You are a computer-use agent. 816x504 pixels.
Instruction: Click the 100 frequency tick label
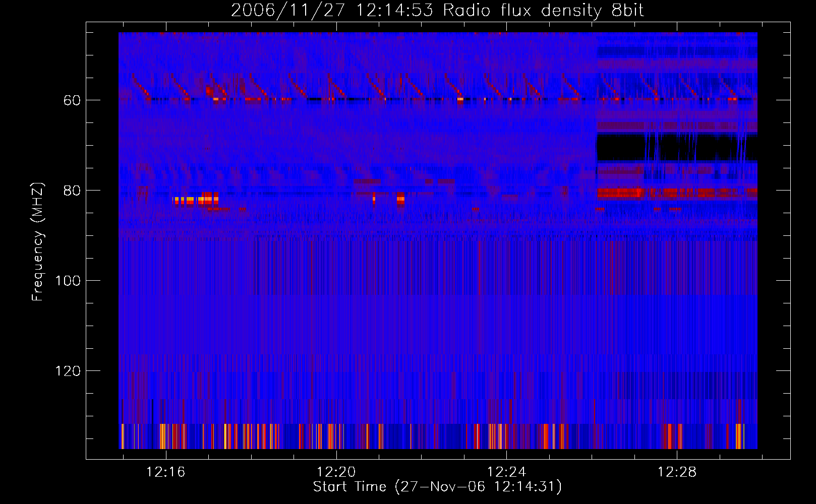point(68,281)
